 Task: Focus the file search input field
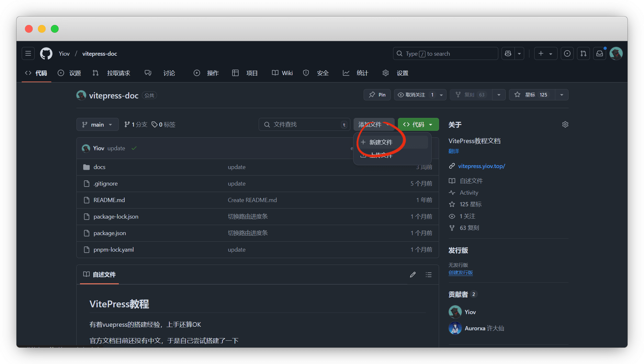(x=304, y=124)
